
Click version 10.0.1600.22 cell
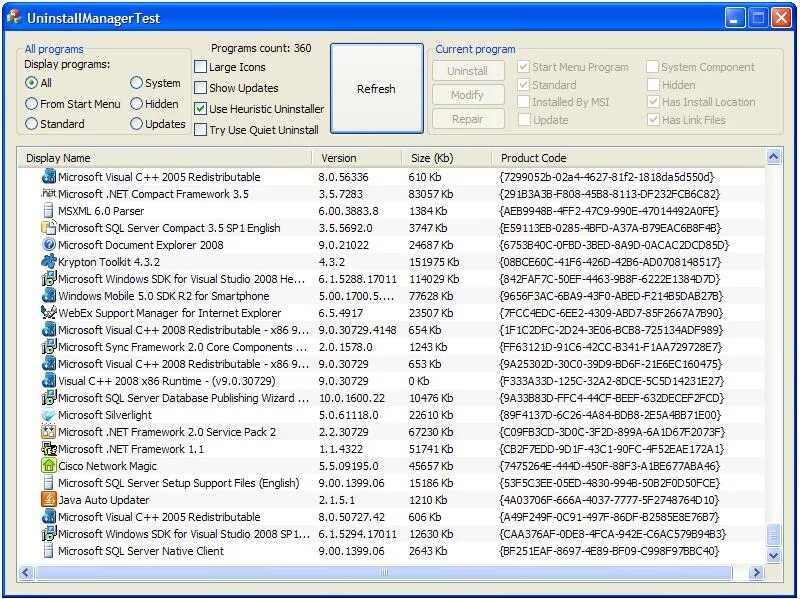(352, 398)
